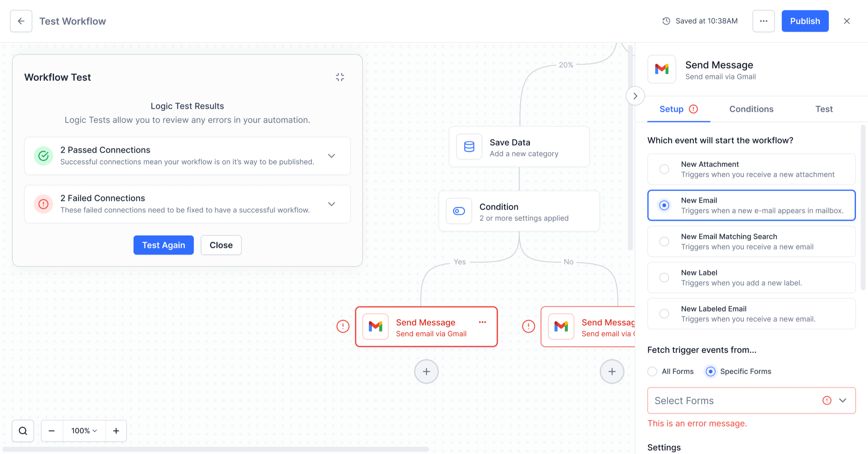Open the saved history clock icon
Image resolution: width=868 pixels, height=454 pixels.
pos(666,21)
